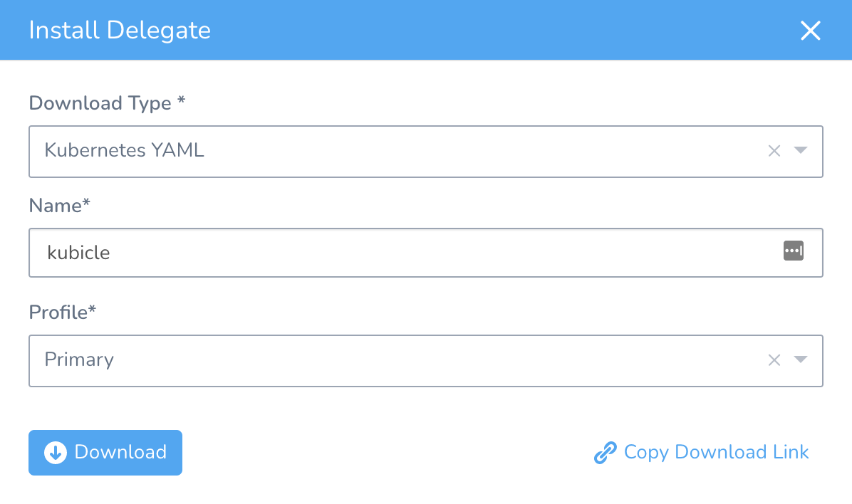852x504 pixels.
Task: Expand the Download Type dropdown arrow
Action: [x=801, y=150]
